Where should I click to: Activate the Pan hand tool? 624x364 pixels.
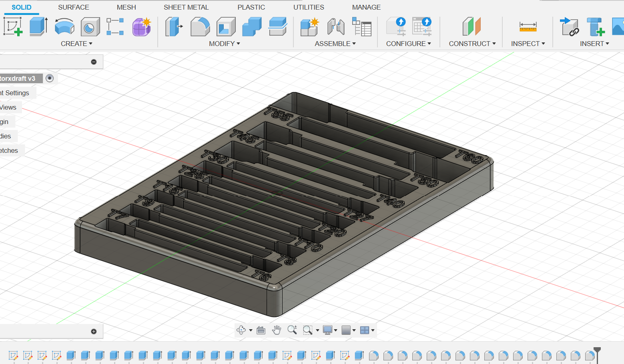[276, 330]
